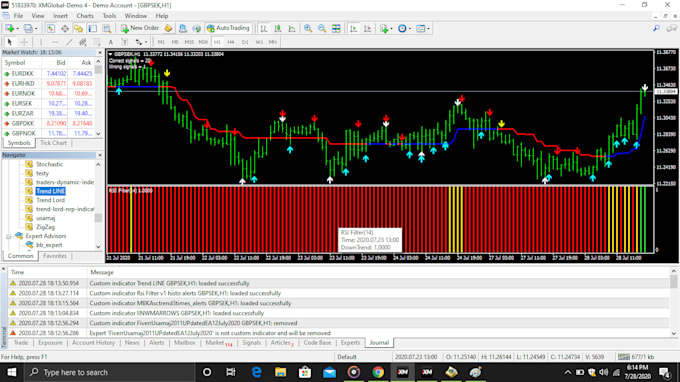Open the New Chart dropdown arrow
The image size is (680, 382).
(x=17, y=29)
